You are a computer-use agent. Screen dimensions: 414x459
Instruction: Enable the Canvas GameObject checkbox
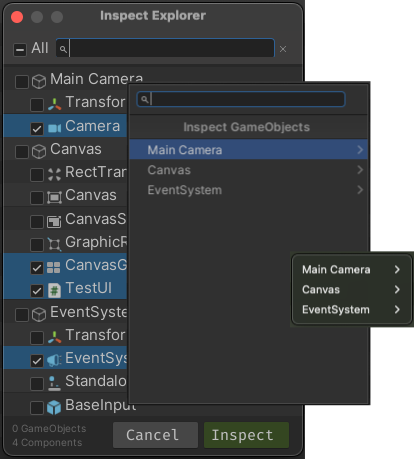22,151
